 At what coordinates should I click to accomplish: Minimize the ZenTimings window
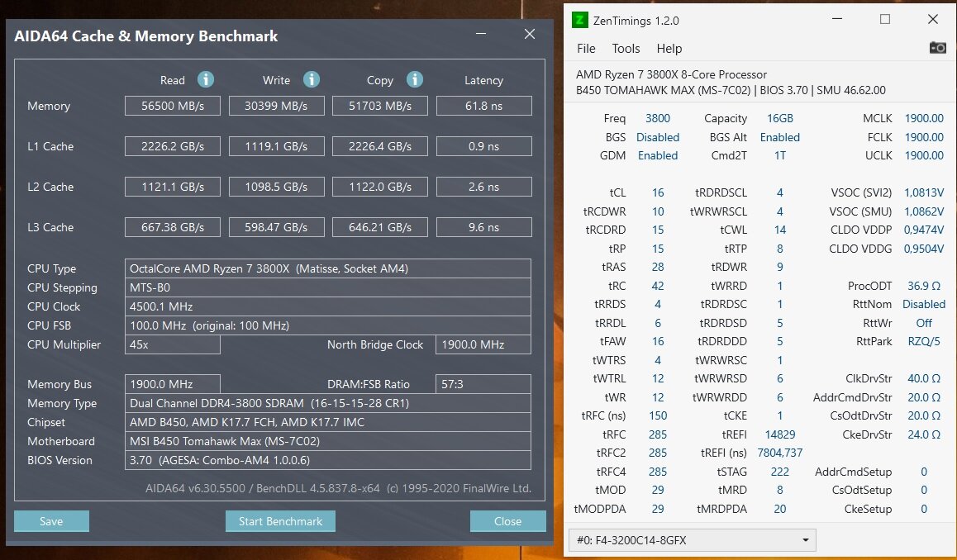click(x=837, y=20)
